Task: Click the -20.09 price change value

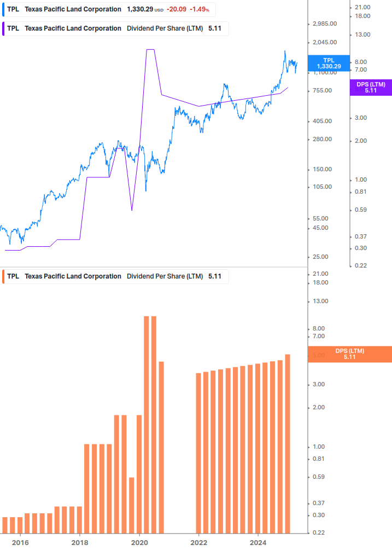Action: pos(176,9)
